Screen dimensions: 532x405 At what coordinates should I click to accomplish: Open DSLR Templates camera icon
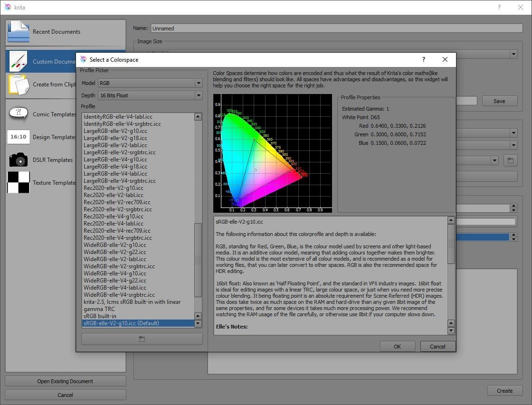(19, 160)
